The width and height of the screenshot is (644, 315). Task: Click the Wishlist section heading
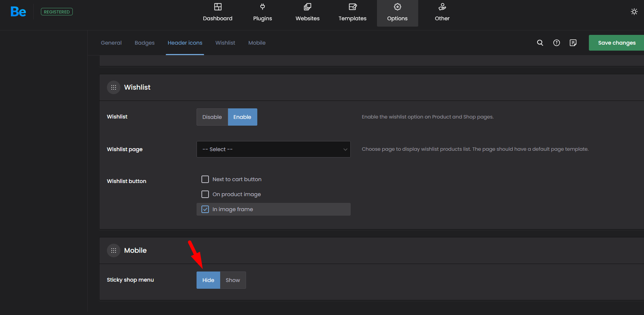137,87
